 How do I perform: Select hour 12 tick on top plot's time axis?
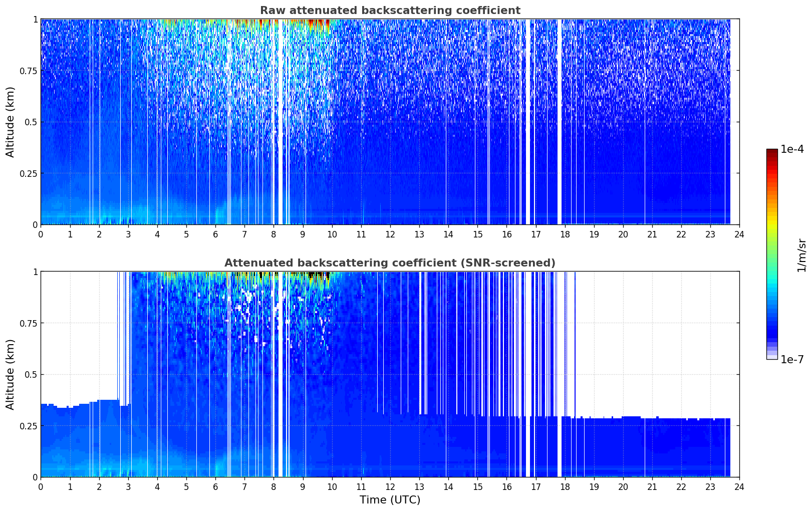pos(390,234)
